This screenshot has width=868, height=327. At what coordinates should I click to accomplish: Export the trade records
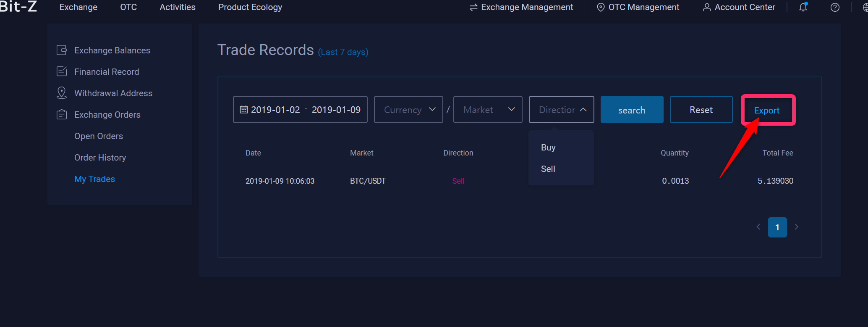pyautogui.click(x=766, y=110)
